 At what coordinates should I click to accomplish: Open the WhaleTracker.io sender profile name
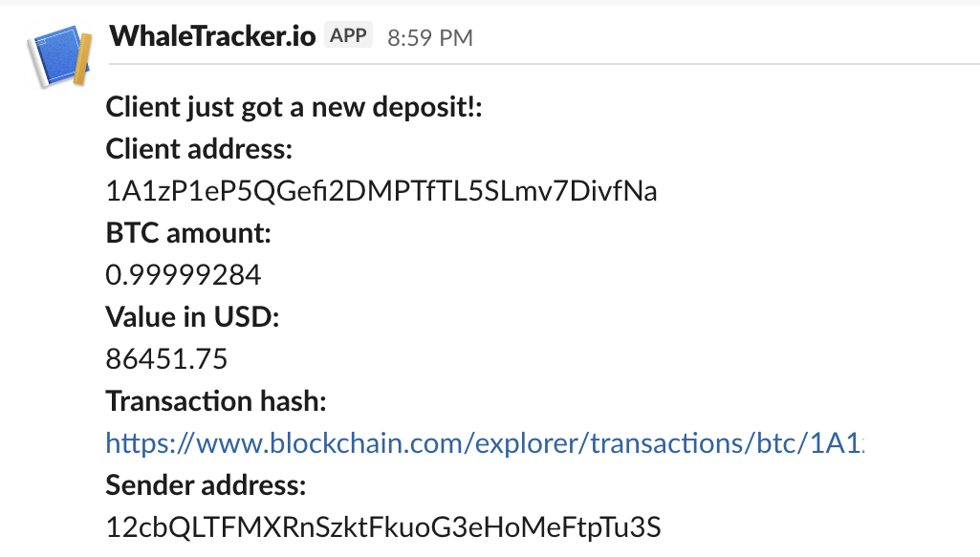click(211, 36)
